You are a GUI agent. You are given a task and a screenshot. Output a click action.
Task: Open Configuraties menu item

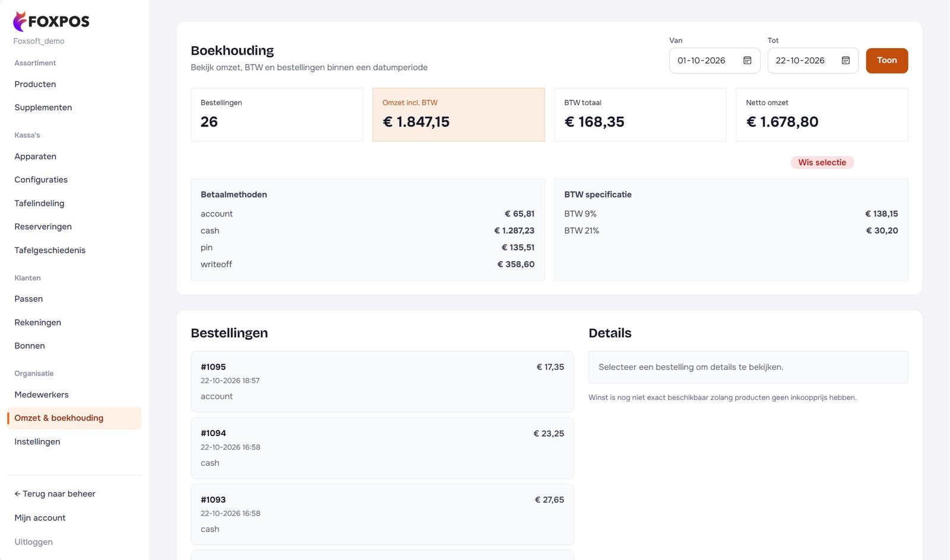[x=41, y=180]
